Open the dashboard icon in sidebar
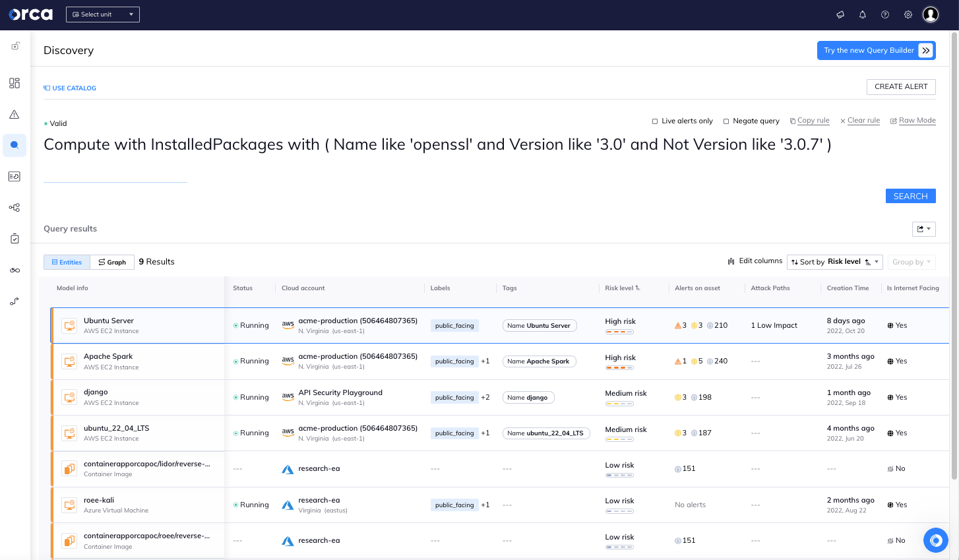 click(15, 83)
